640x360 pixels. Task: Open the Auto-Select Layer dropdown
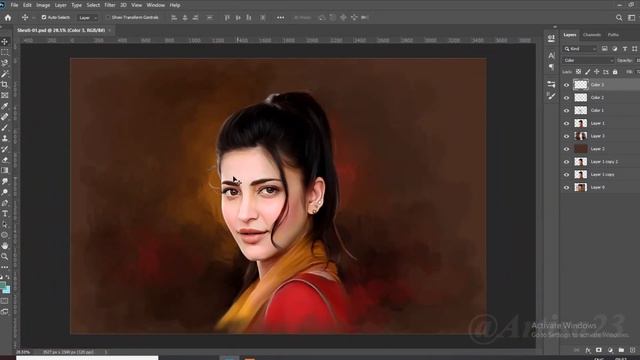88,18
